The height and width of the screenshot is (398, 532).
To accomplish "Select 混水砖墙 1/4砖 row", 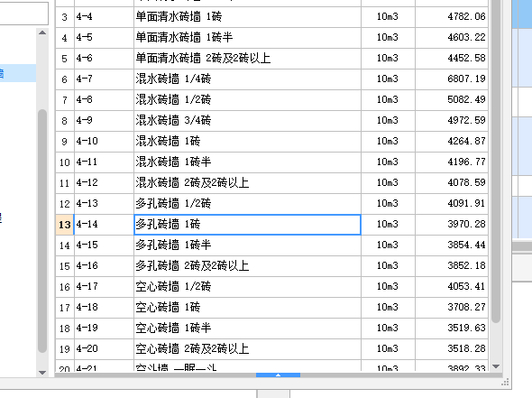I will click(x=271, y=79).
